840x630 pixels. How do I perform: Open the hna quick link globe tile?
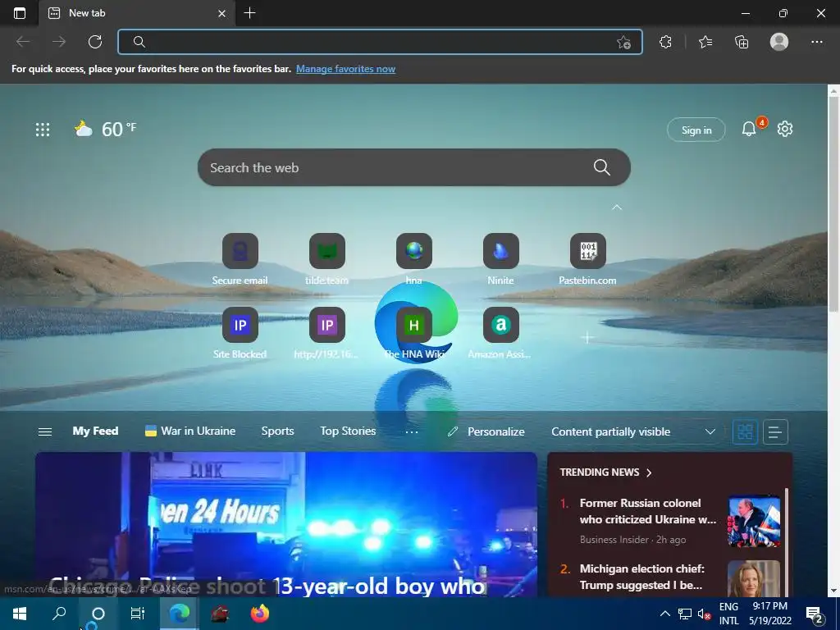coord(414,258)
